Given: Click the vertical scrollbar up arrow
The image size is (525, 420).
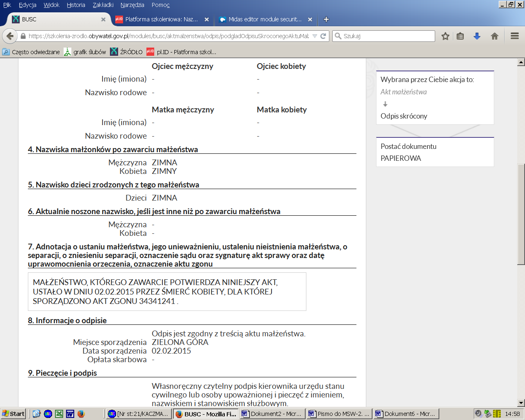Looking at the screenshot, I should tap(521, 62).
